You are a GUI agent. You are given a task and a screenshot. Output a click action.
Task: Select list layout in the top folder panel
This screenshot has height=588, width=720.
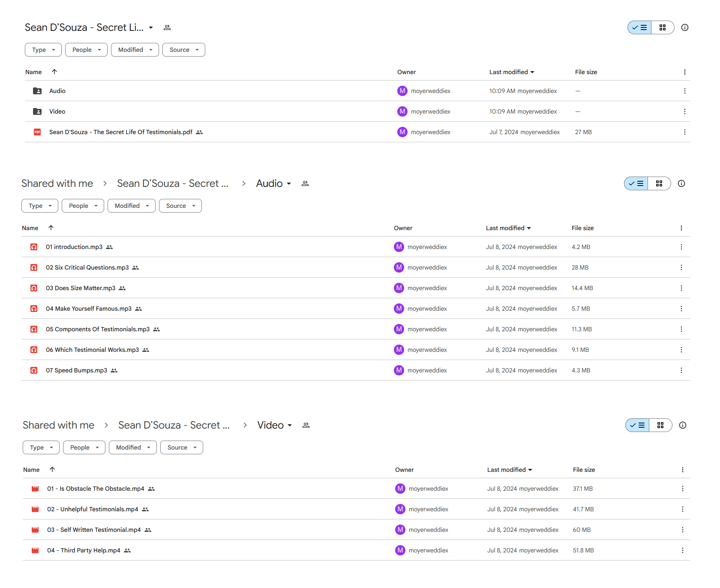639,27
